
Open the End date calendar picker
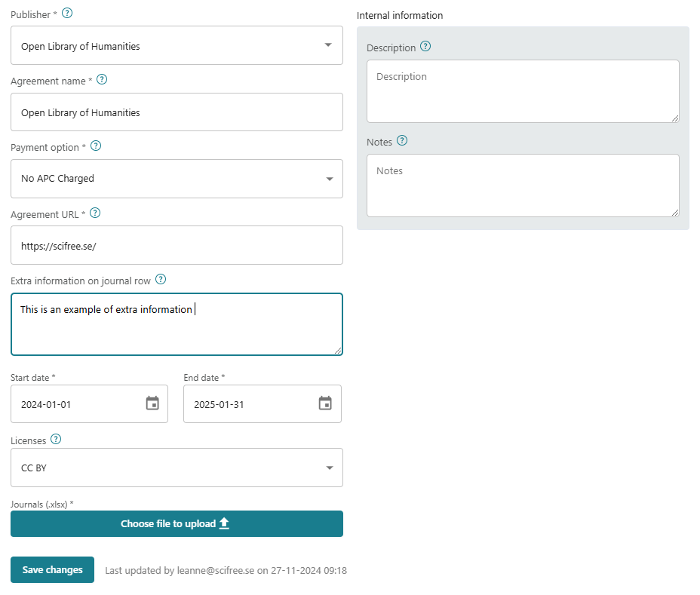(x=324, y=403)
